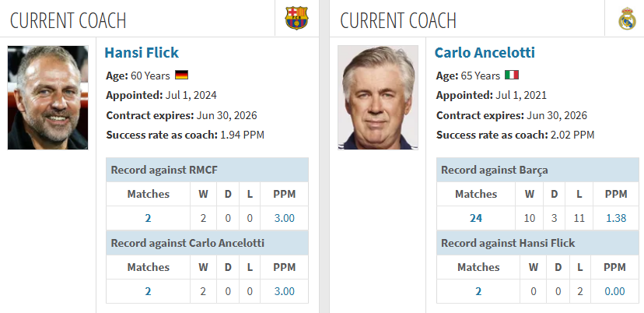This screenshot has height=313, width=644.
Task: Open Hansi Flick's profile photo
Action: [x=47, y=97]
